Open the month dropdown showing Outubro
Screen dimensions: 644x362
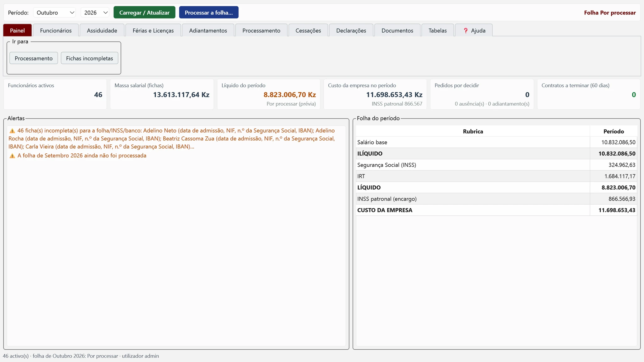54,13
